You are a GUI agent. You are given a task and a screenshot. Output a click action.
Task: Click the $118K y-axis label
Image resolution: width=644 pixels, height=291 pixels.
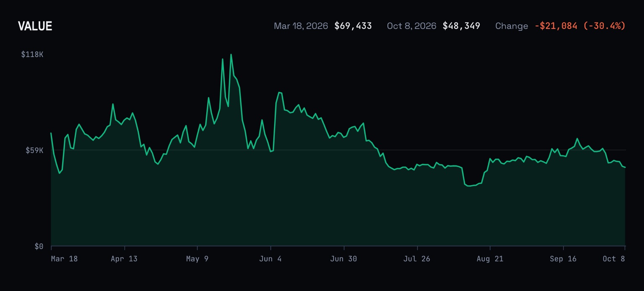(32, 54)
